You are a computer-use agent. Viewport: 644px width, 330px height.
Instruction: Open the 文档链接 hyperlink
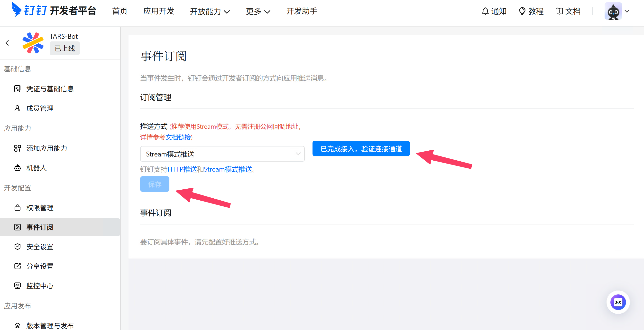click(178, 137)
